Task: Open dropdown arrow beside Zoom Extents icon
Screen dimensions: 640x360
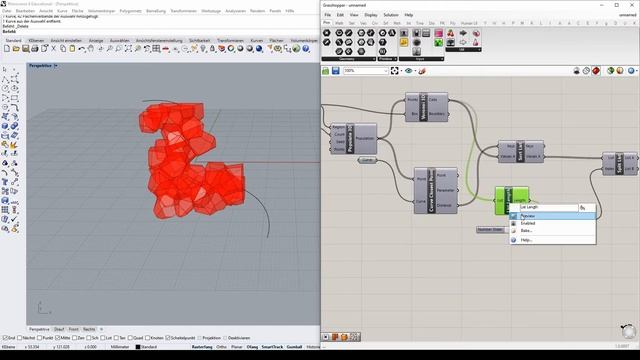Action: 401,71
